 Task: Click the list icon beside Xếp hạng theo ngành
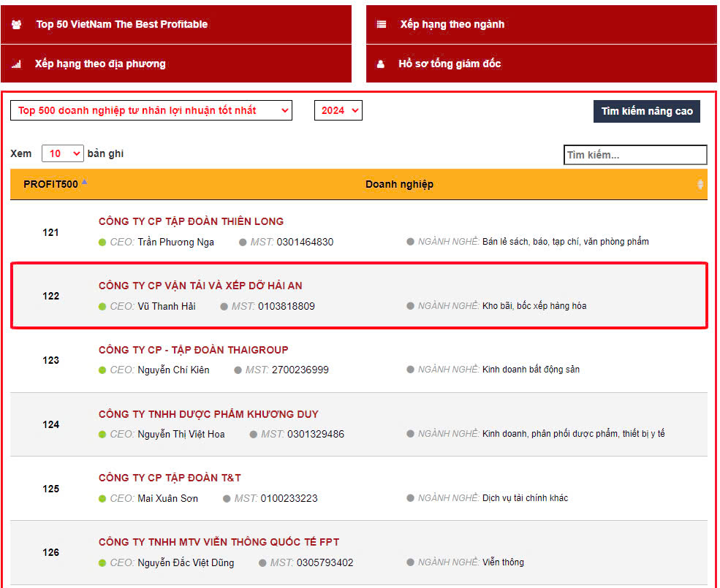pyautogui.click(x=381, y=24)
